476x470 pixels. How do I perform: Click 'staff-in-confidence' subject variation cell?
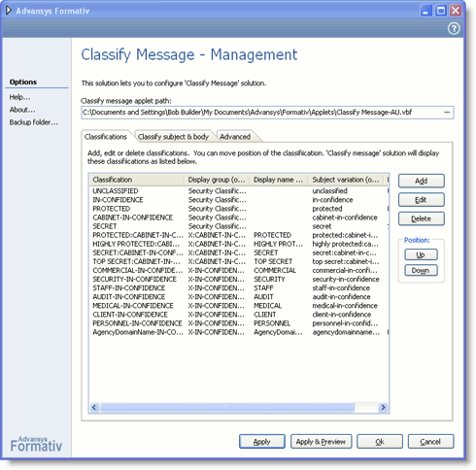click(x=341, y=288)
